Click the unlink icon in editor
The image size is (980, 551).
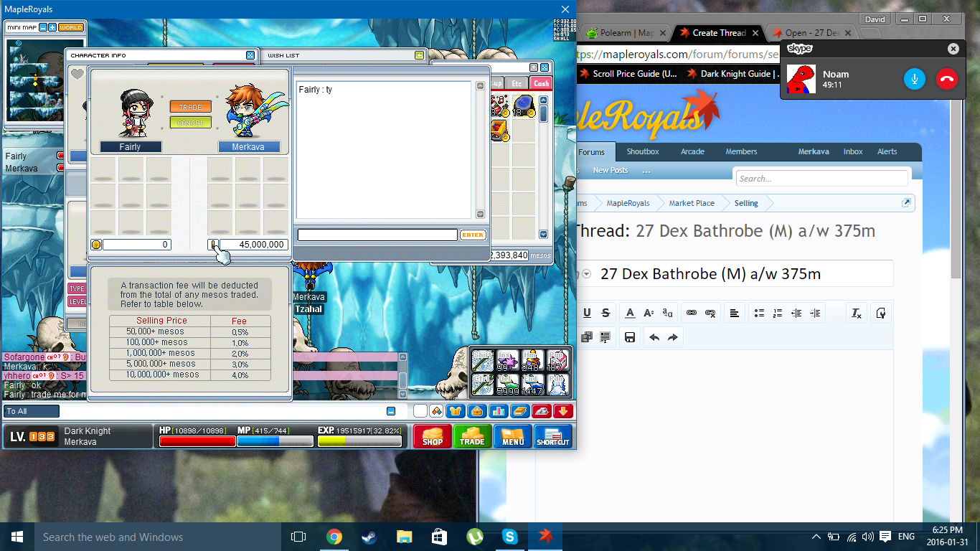pos(710,313)
